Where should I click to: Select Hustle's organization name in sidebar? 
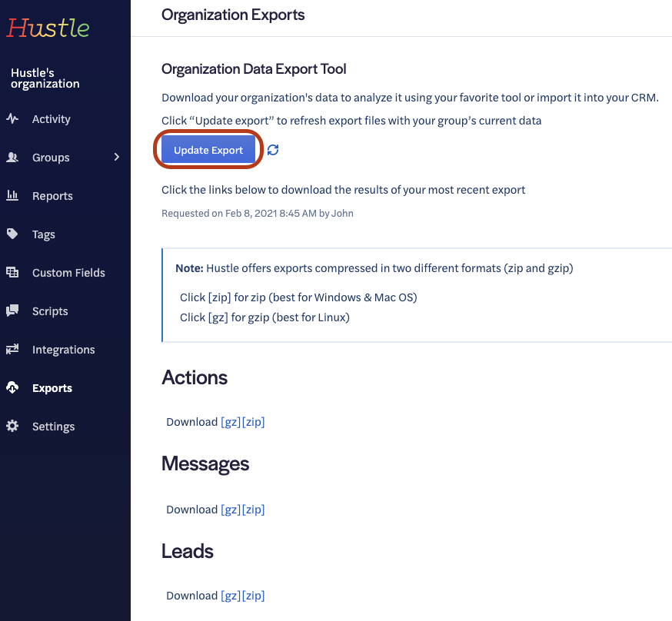tap(45, 78)
